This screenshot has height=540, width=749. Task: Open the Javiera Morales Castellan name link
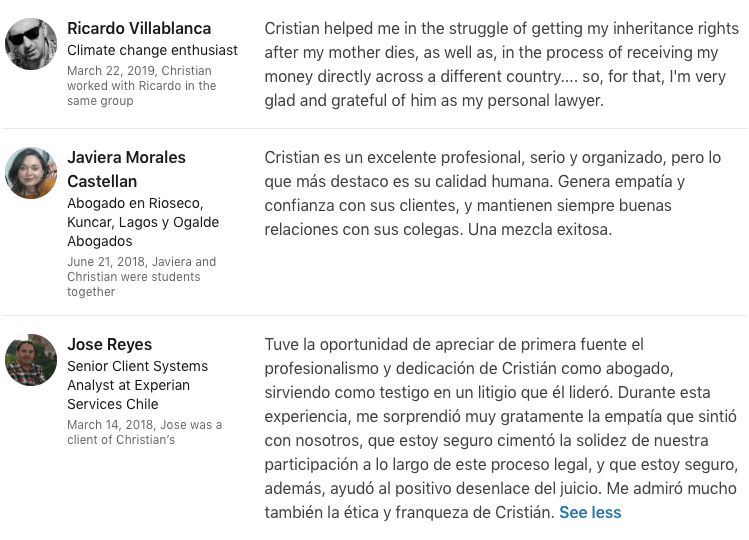pyautogui.click(x=127, y=169)
